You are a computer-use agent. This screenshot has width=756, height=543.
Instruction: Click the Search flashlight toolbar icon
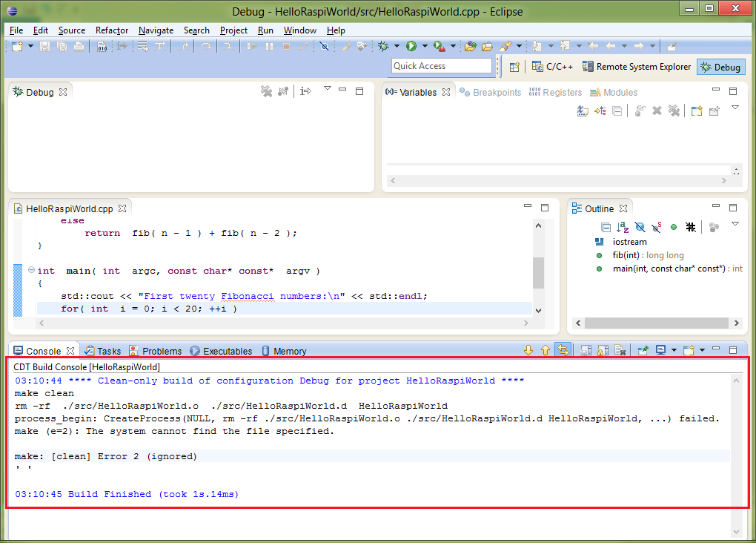[x=505, y=46]
